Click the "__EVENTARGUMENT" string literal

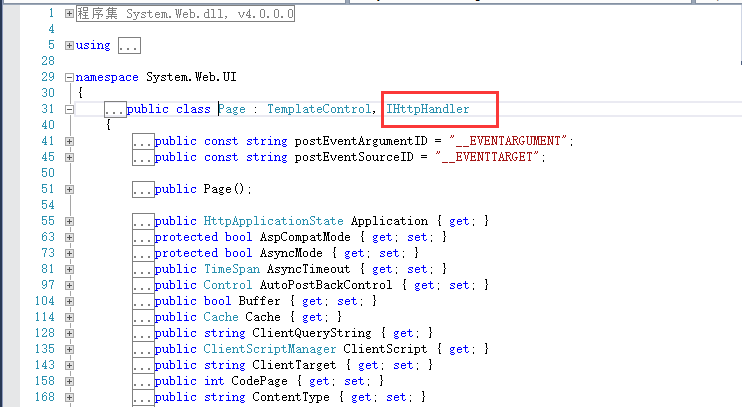click(508, 141)
